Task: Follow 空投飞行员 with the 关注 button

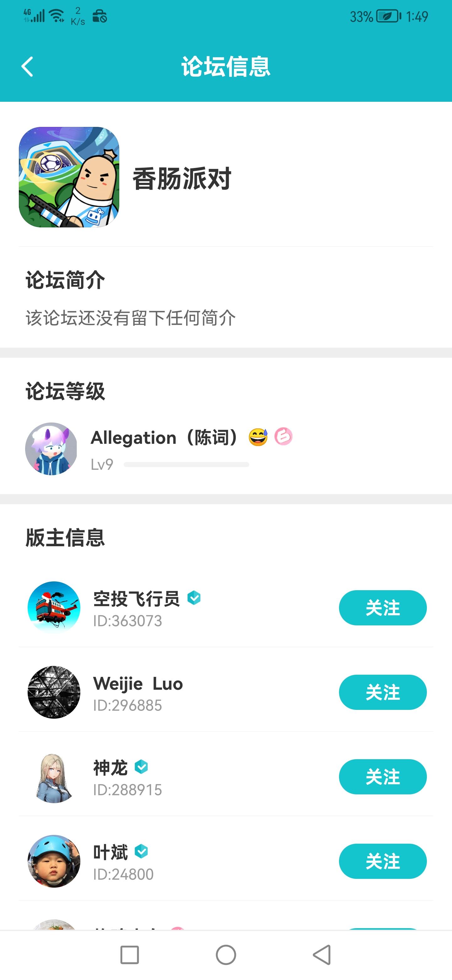Action: pyautogui.click(x=382, y=607)
